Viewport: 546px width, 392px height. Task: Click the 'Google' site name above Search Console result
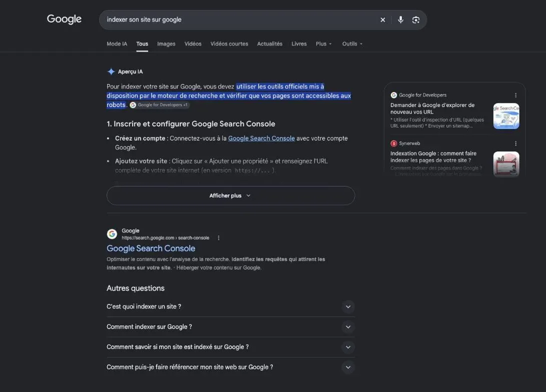131,230
